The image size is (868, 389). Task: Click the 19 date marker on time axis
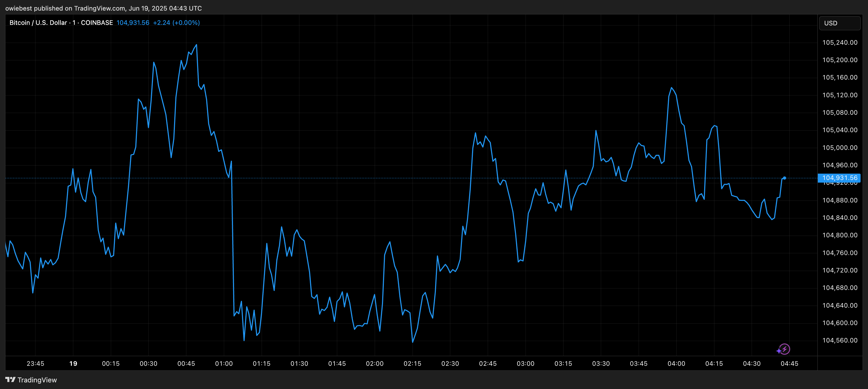click(x=73, y=364)
